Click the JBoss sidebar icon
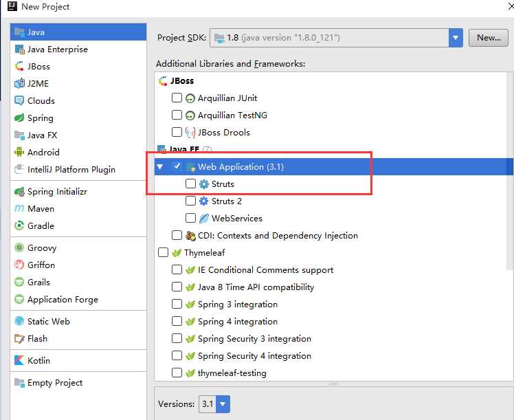This screenshot has width=514, height=420. pyautogui.click(x=19, y=66)
